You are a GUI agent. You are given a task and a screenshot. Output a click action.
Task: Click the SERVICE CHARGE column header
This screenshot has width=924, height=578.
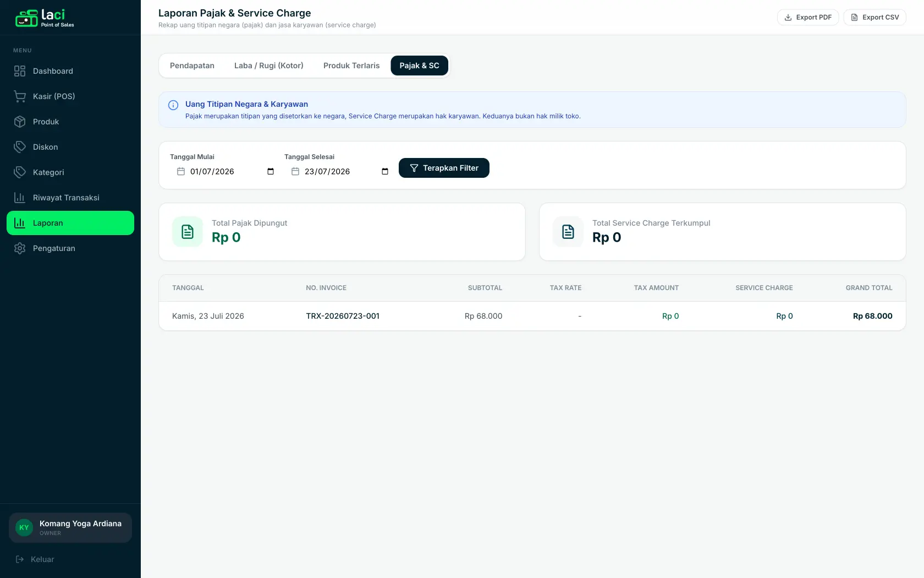(764, 288)
